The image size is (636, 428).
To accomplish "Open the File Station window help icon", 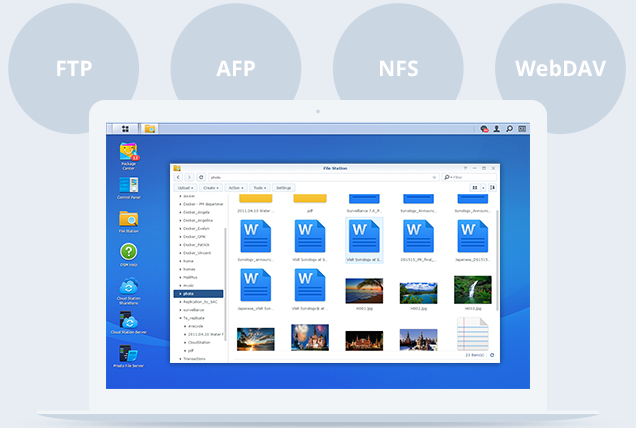I will click(465, 168).
